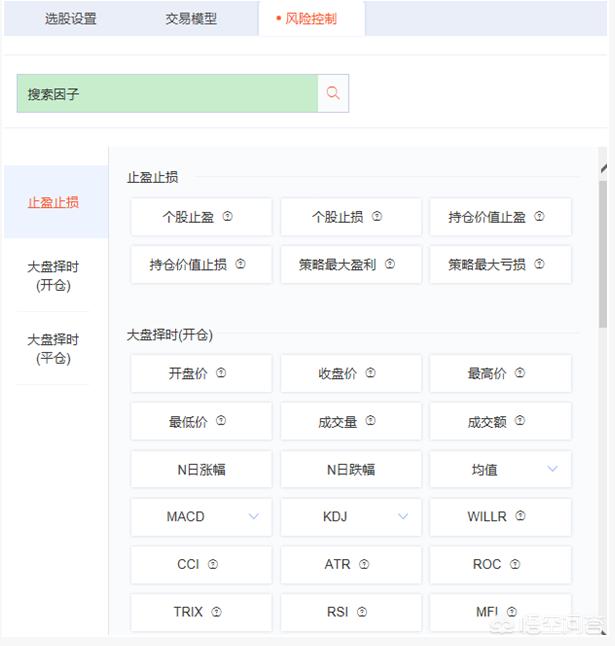Choose the N日跌幅 factor button
The image size is (615, 646).
pyautogui.click(x=350, y=469)
